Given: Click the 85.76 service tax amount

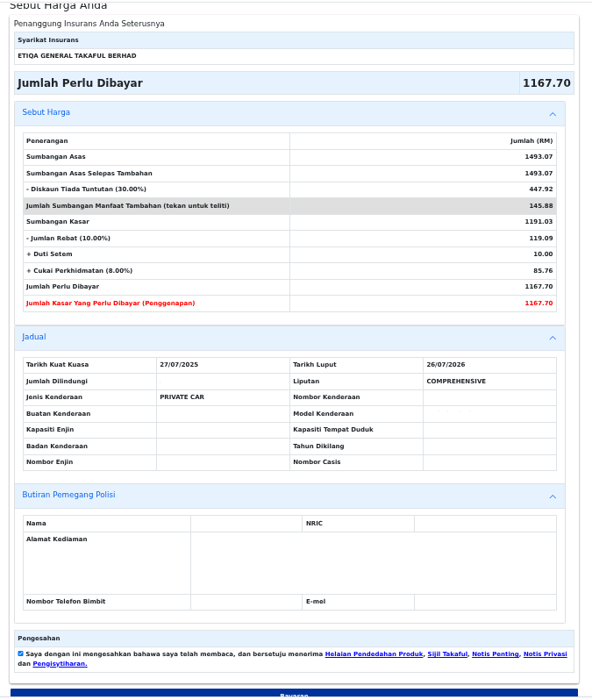Looking at the screenshot, I should click(x=543, y=270).
